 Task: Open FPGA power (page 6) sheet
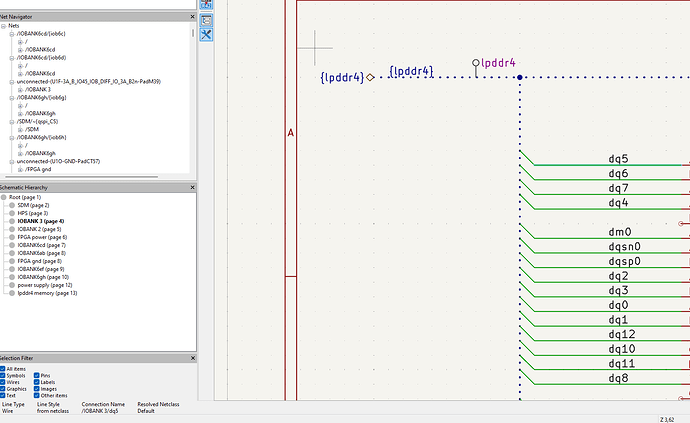42,237
